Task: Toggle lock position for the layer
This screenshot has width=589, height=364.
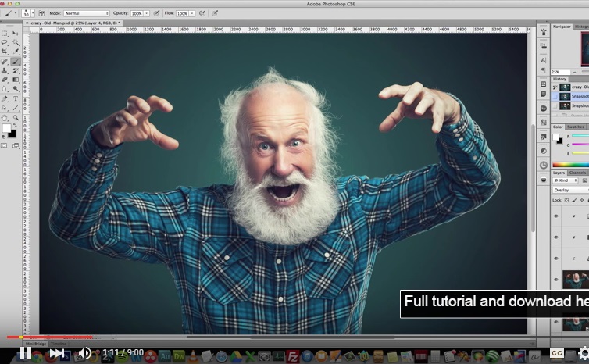Action: click(x=582, y=200)
